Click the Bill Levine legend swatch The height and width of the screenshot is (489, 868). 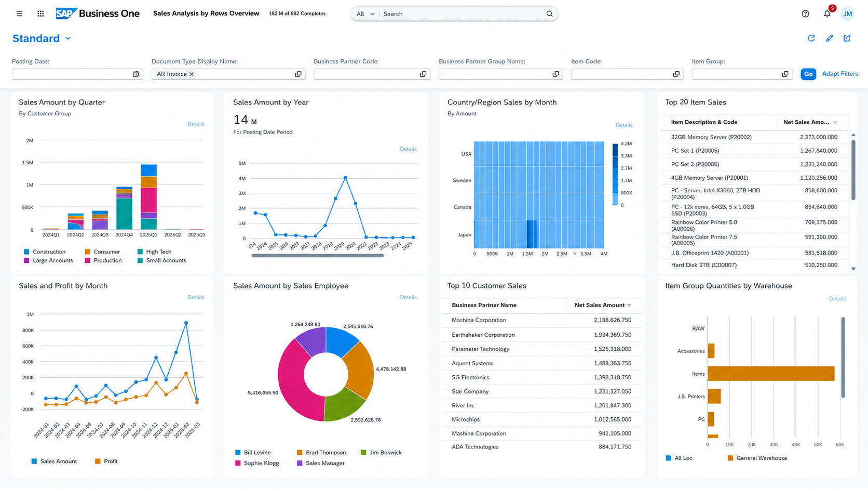click(x=238, y=453)
